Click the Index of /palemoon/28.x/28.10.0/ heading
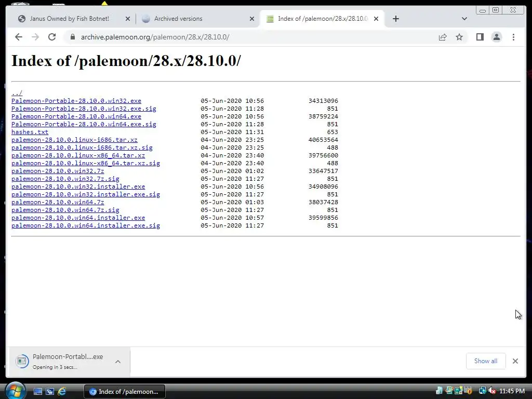The image size is (532, 399). pyautogui.click(x=126, y=61)
